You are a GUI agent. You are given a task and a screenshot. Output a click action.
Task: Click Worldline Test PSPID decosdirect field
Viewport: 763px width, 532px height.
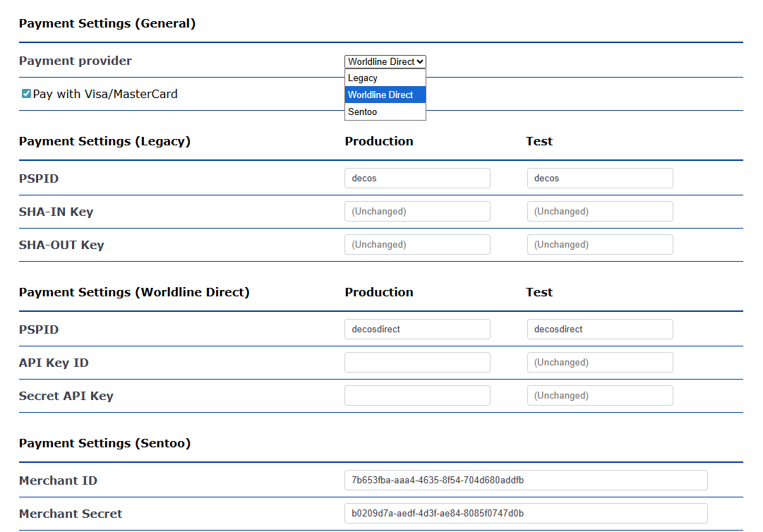pyautogui.click(x=600, y=329)
